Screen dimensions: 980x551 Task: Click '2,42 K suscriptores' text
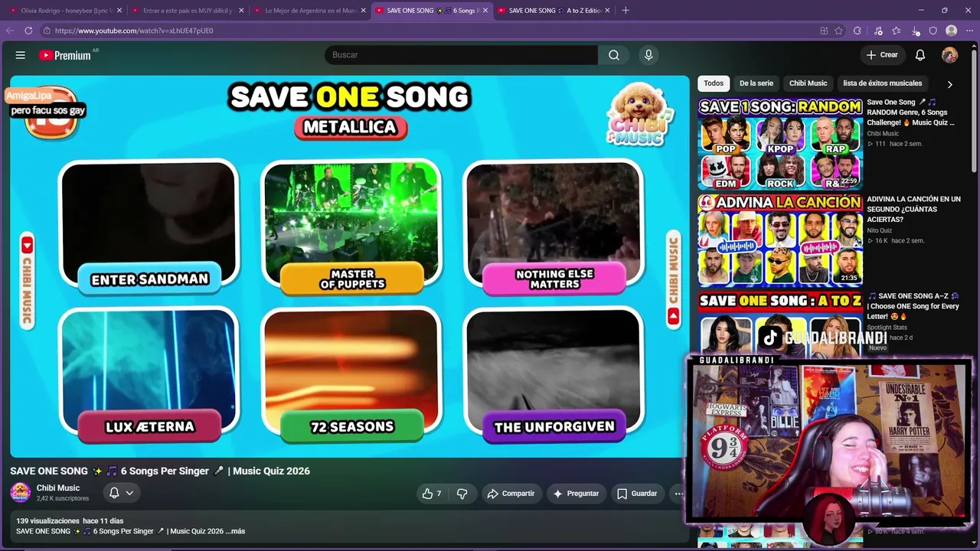point(63,498)
